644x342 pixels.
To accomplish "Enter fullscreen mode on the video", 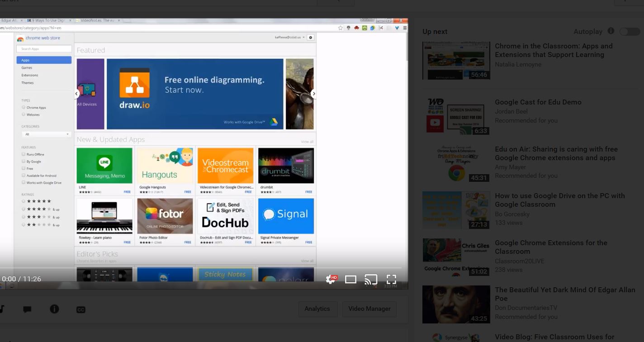I will point(391,279).
